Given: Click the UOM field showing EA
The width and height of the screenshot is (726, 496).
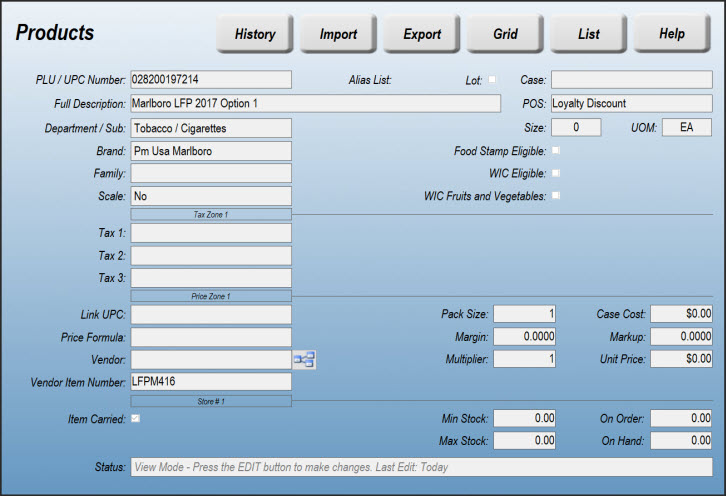Looking at the screenshot, I should point(687,127).
